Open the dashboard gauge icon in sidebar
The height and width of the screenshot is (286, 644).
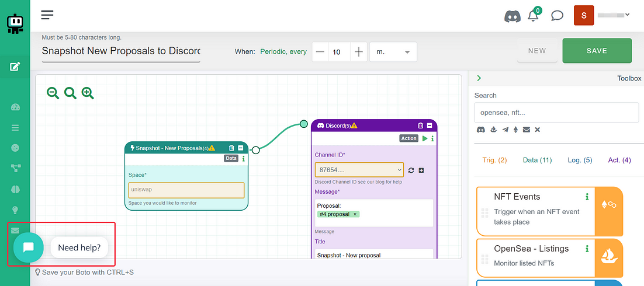tap(15, 107)
